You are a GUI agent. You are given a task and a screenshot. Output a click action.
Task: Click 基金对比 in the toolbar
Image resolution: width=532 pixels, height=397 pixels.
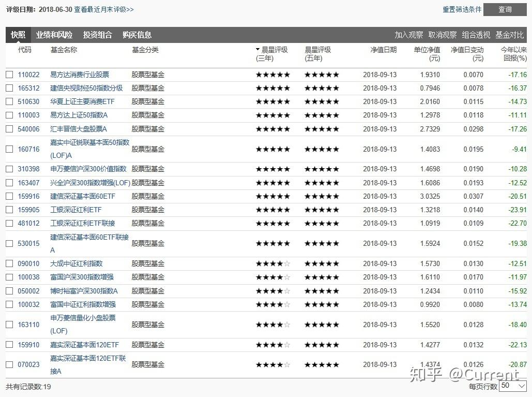pyautogui.click(x=510, y=35)
